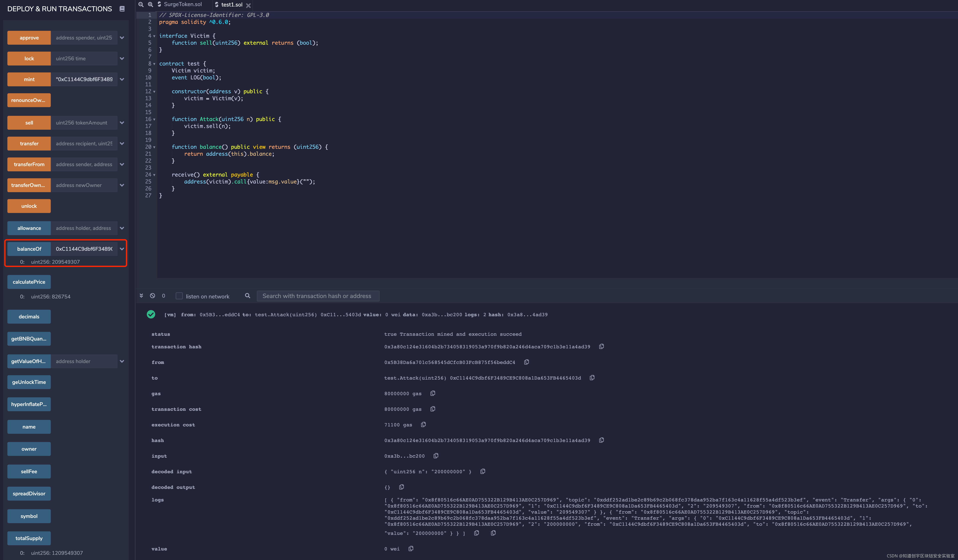Copy the decoded input value
Image resolution: width=958 pixels, height=560 pixels.
pos(483,472)
